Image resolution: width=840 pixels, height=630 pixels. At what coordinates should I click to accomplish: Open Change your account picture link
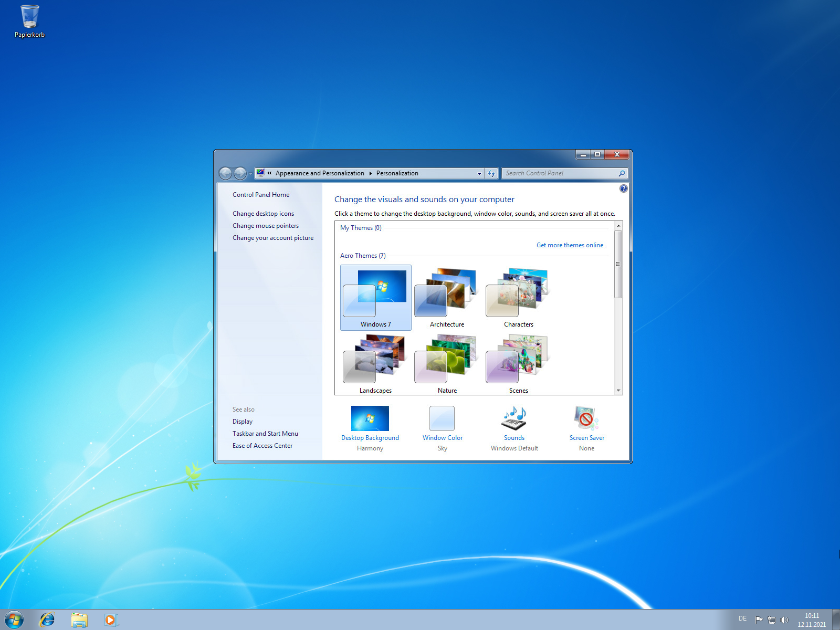tap(273, 238)
